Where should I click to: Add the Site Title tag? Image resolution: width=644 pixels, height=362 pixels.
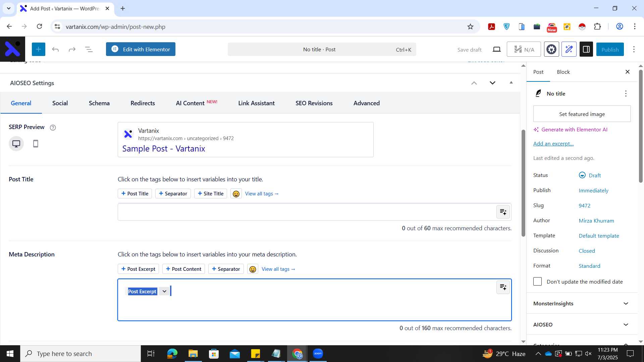pyautogui.click(x=211, y=194)
